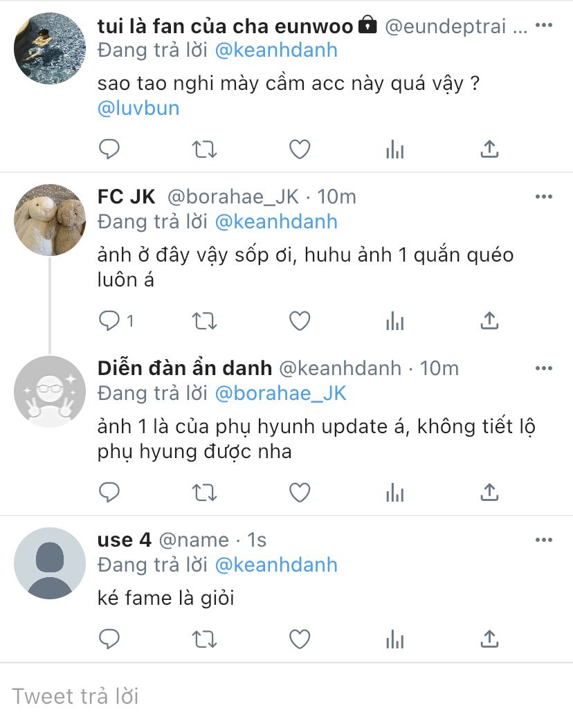Expand options menu for eundeptrai tweet
The height and width of the screenshot is (728, 573).
pyautogui.click(x=544, y=25)
